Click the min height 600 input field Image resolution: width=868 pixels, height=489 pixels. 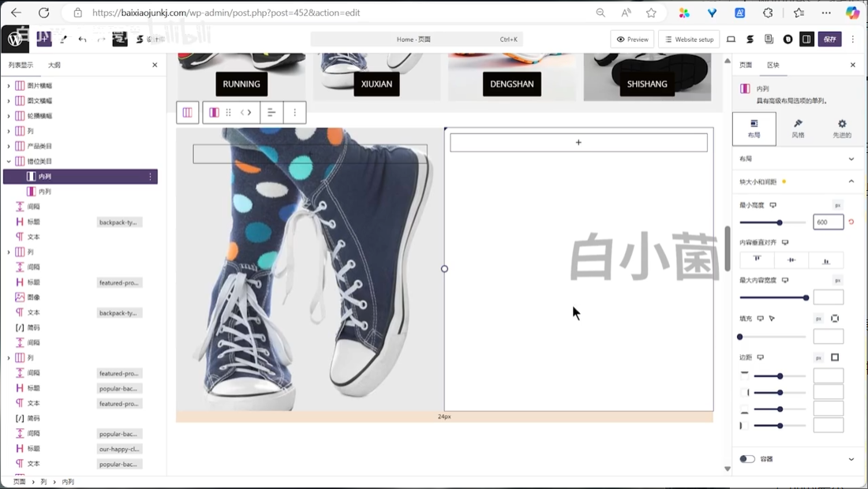(x=828, y=222)
